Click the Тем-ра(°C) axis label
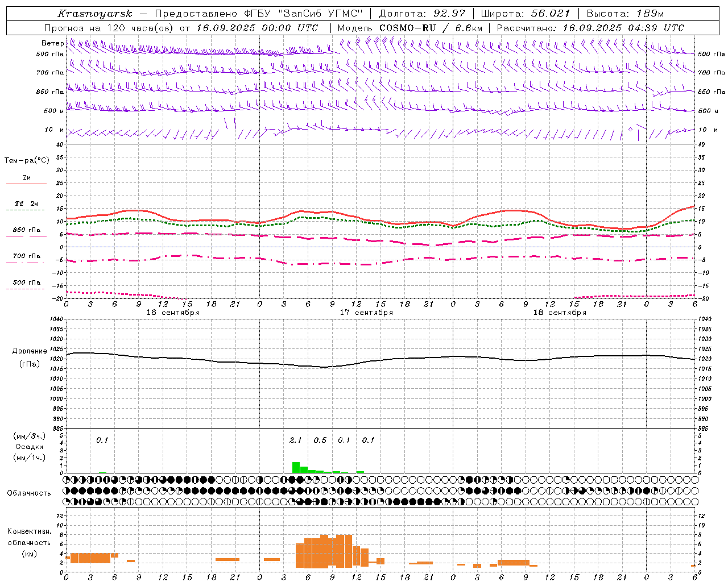This screenshot has height=582, width=728. (x=27, y=161)
